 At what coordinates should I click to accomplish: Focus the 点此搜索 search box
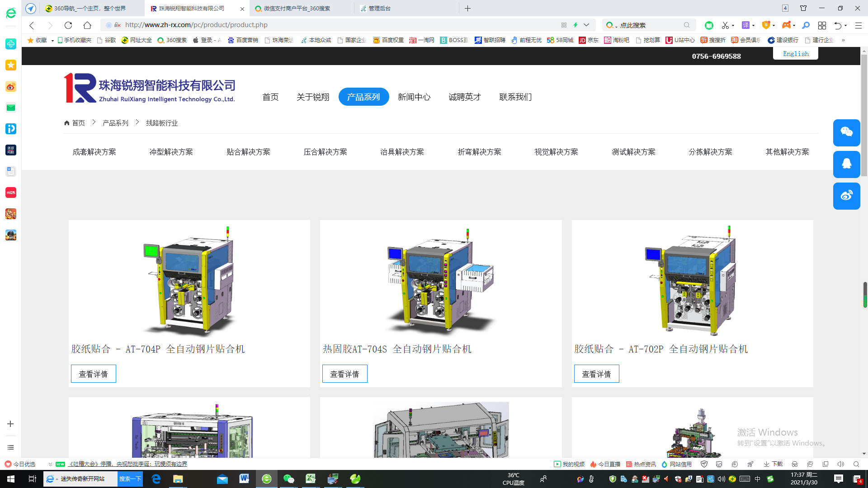(649, 25)
